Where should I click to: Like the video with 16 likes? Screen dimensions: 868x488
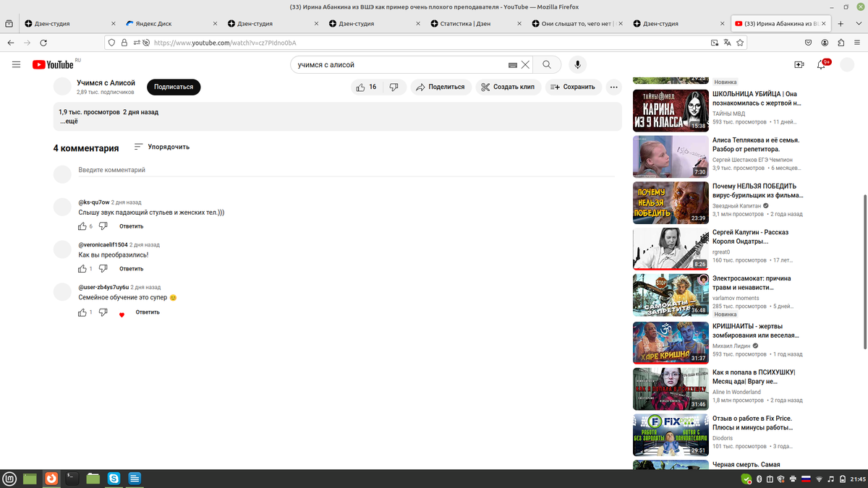pyautogui.click(x=367, y=87)
